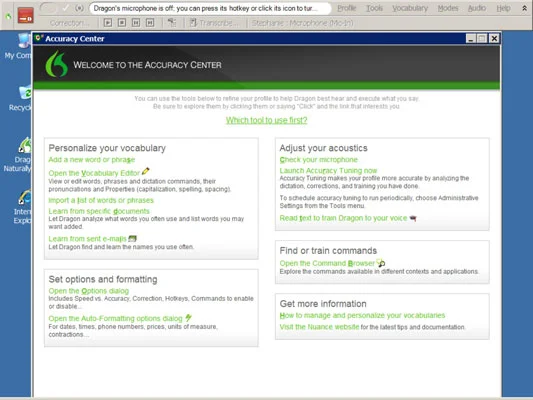Open the Vocabulary Editor link
Viewport: 533px width, 400px height.
(x=94, y=173)
